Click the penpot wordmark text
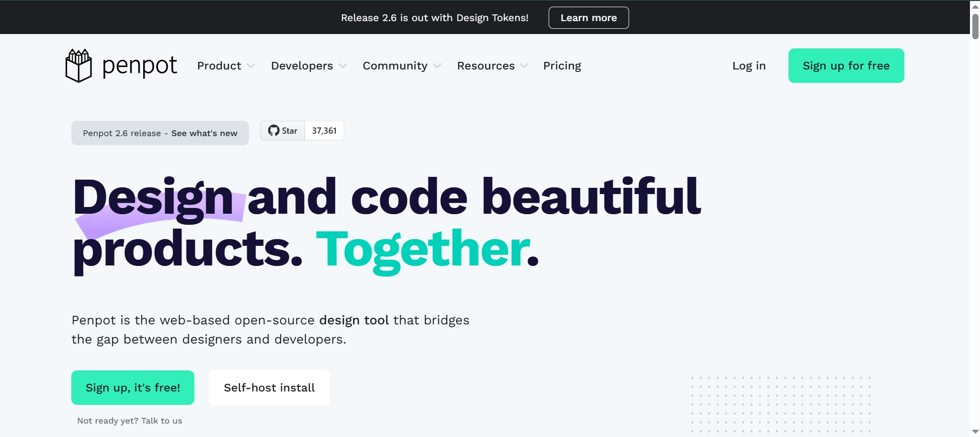This screenshot has height=437, width=980. [139, 66]
